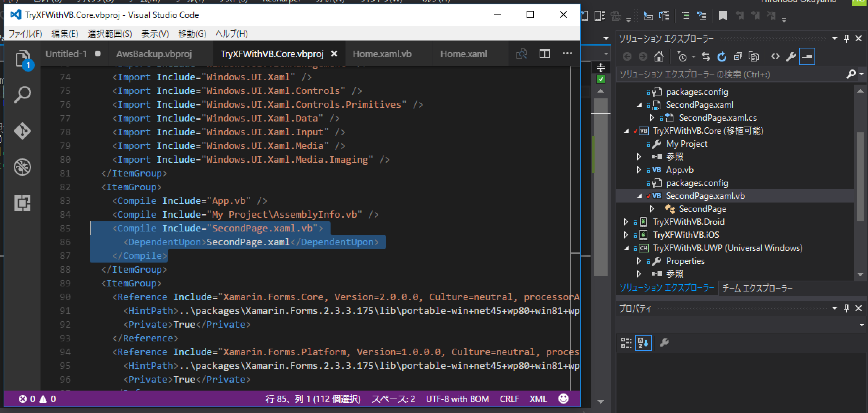The height and width of the screenshot is (413, 868).
Task: Click the editor split handle above the scrollbar
Action: point(601,68)
